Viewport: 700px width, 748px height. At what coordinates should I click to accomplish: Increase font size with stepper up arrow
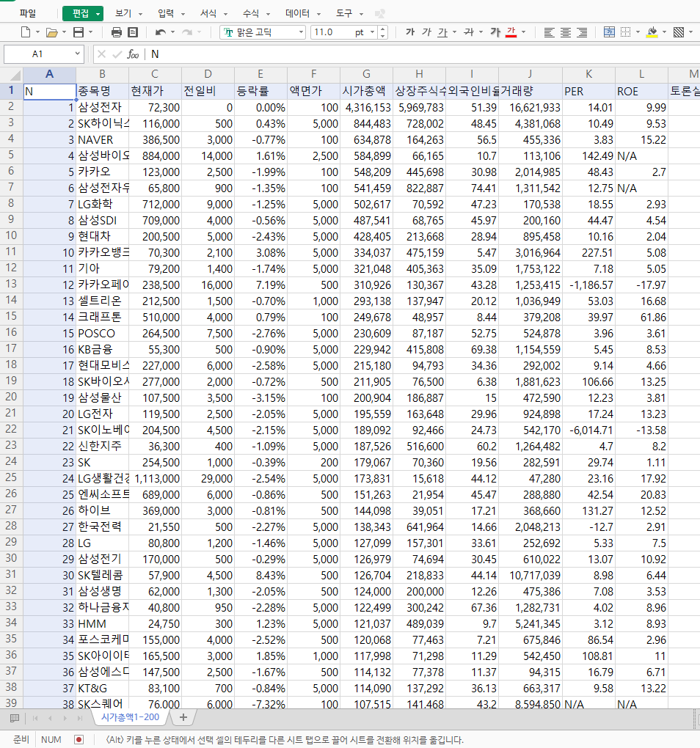[x=383, y=29]
